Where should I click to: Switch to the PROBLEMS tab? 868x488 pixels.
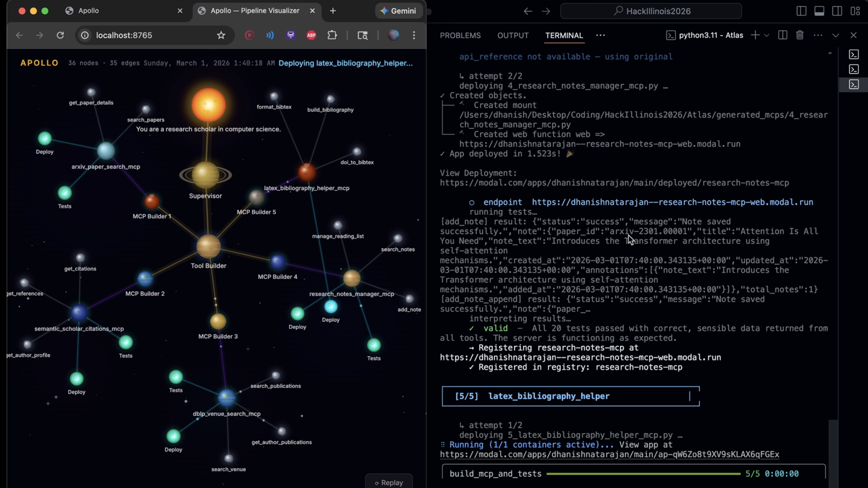(x=460, y=35)
